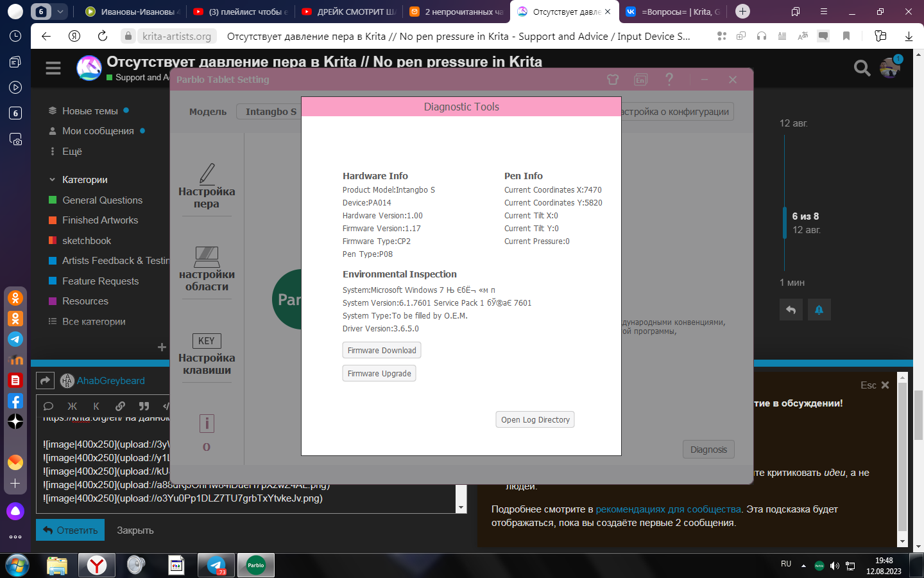Click the speech bubble quote icon in the editor

(x=48, y=406)
